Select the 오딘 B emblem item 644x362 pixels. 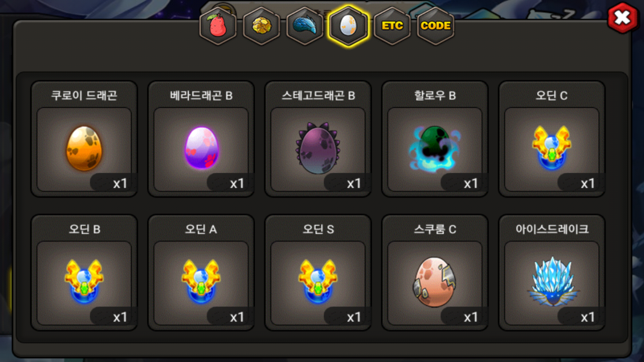point(84,283)
